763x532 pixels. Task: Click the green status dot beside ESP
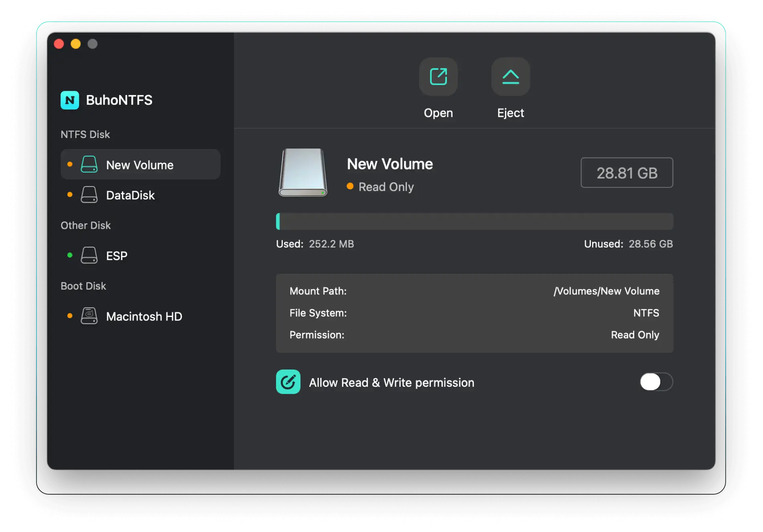tap(69, 255)
